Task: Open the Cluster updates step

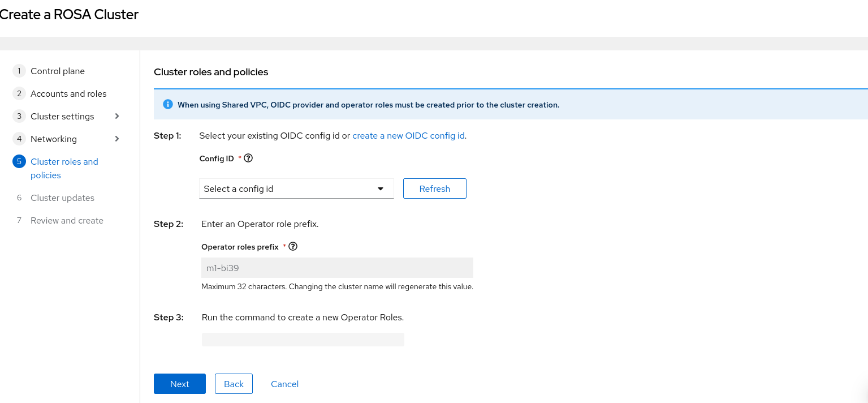Action: pyautogui.click(x=62, y=198)
